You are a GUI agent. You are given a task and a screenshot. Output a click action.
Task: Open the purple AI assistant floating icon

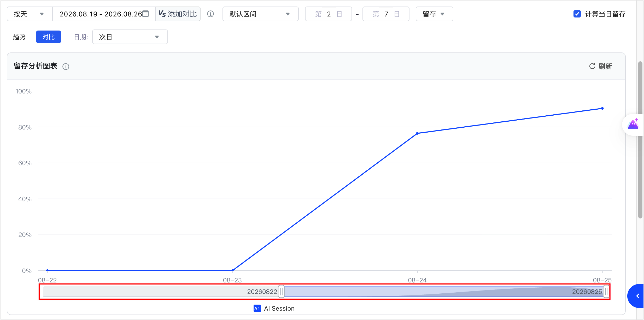[633, 125]
